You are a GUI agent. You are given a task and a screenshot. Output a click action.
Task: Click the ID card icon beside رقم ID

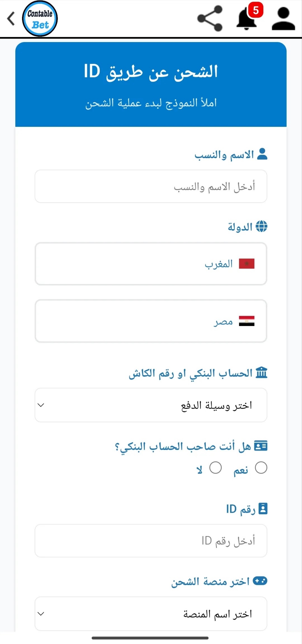(x=263, y=509)
